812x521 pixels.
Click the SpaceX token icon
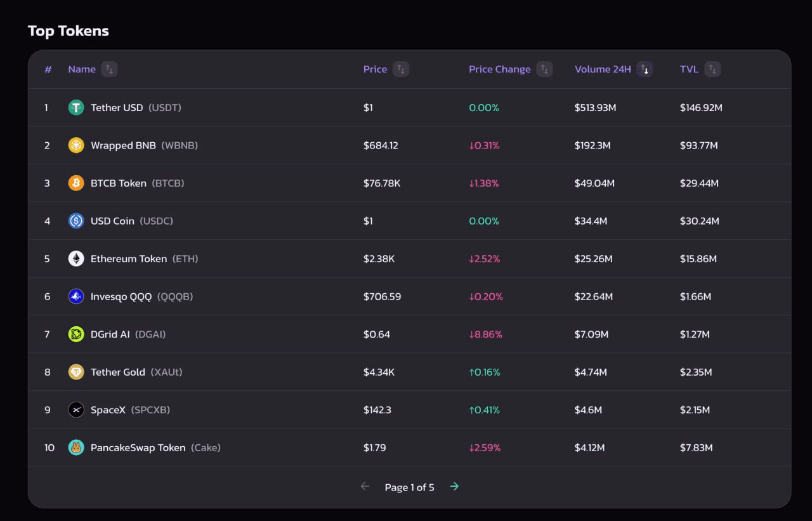(x=76, y=410)
